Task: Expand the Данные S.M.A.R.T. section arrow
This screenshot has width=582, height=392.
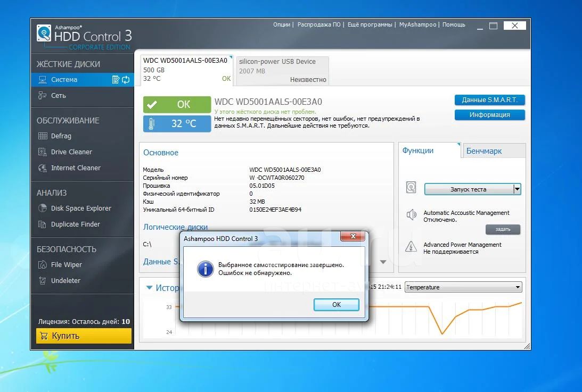Action: (x=383, y=262)
